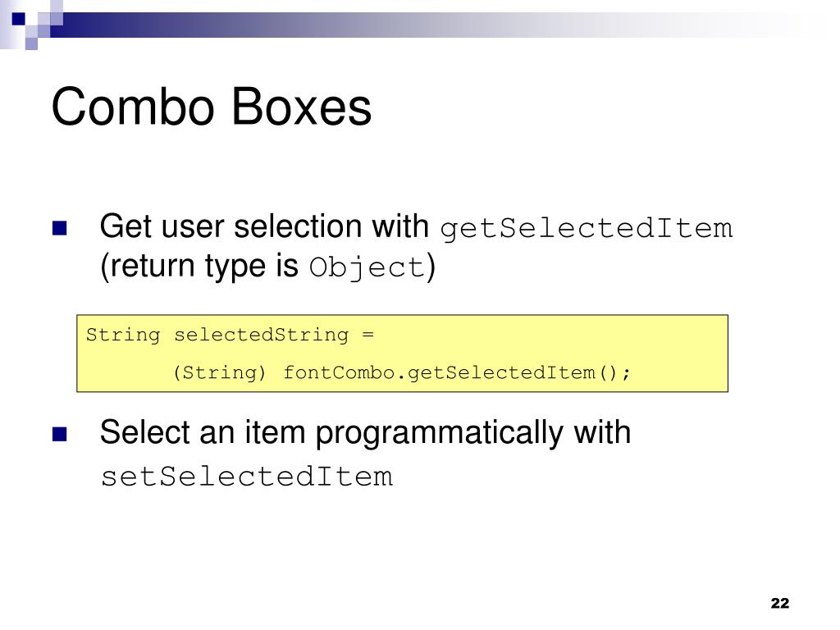Click the yellow code box background
The image size is (840, 630).
point(402,354)
